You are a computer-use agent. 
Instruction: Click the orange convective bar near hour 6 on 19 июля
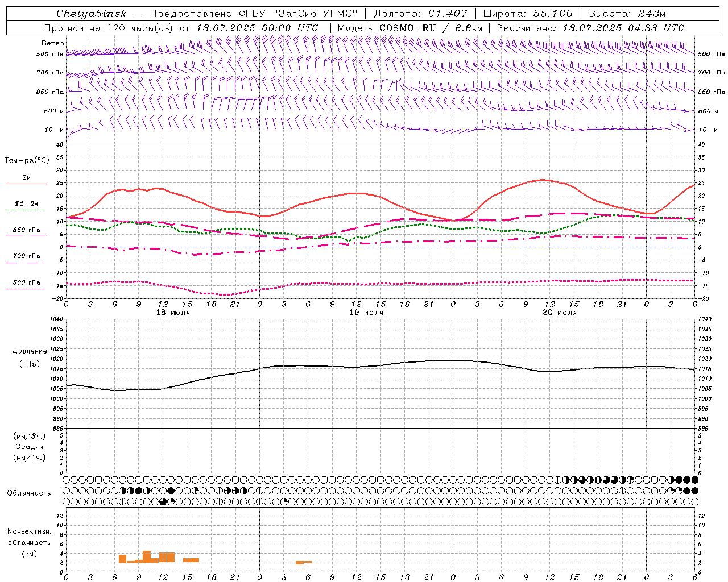pos(308,562)
